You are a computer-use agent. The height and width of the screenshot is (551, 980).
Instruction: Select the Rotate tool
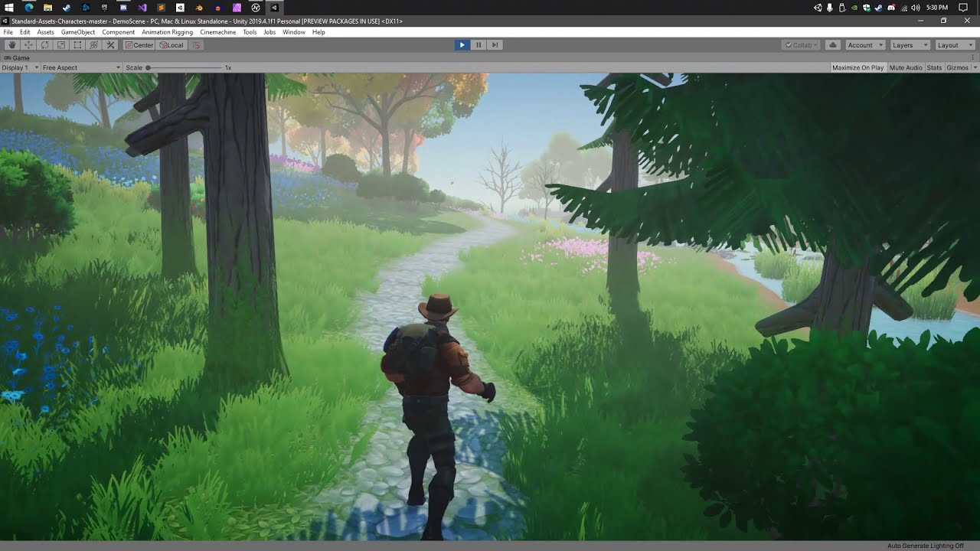[x=44, y=45]
